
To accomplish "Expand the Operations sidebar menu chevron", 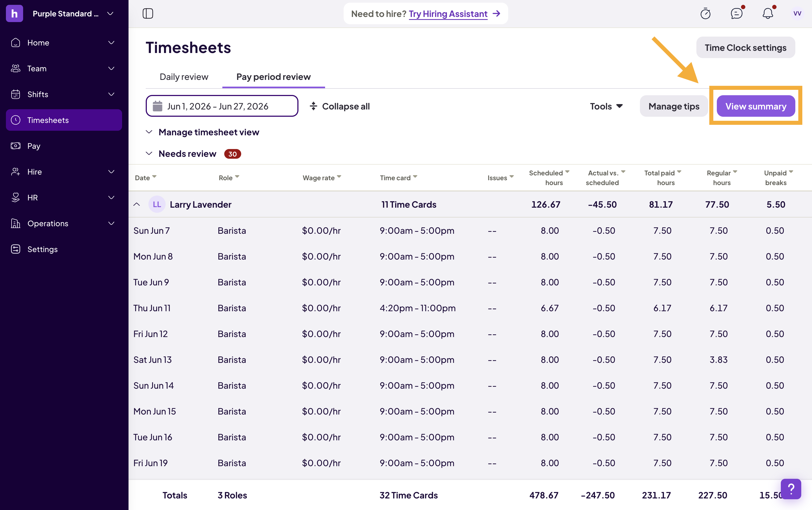I will (x=111, y=223).
